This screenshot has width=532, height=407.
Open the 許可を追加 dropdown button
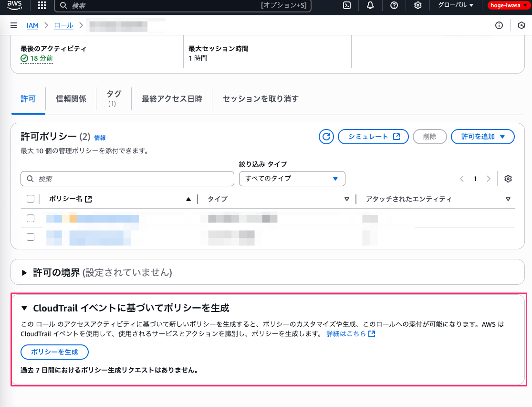click(x=482, y=137)
